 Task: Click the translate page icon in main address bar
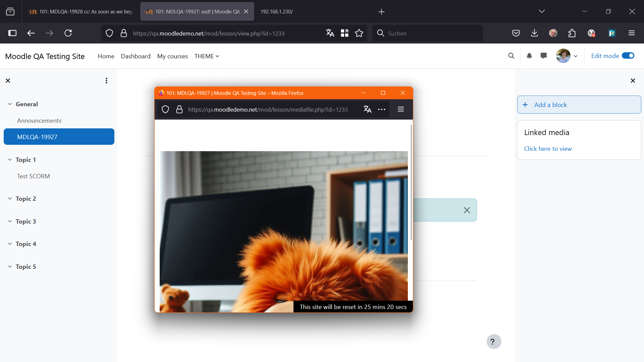point(330,33)
